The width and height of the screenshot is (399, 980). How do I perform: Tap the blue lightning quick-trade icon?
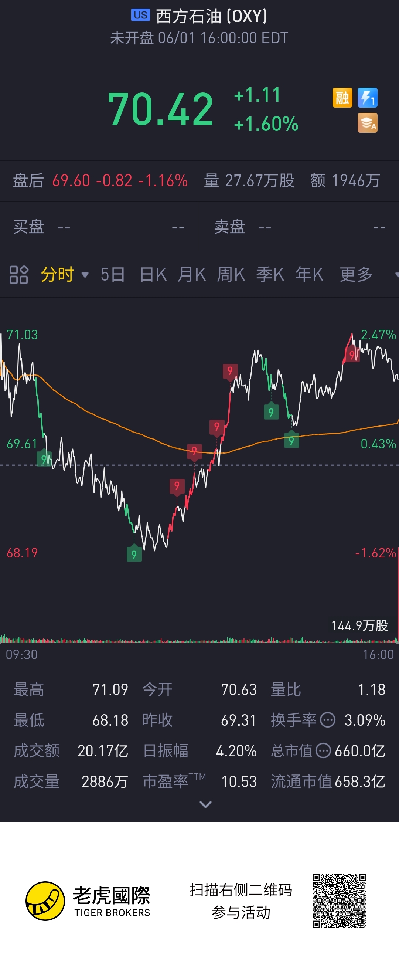(x=367, y=98)
